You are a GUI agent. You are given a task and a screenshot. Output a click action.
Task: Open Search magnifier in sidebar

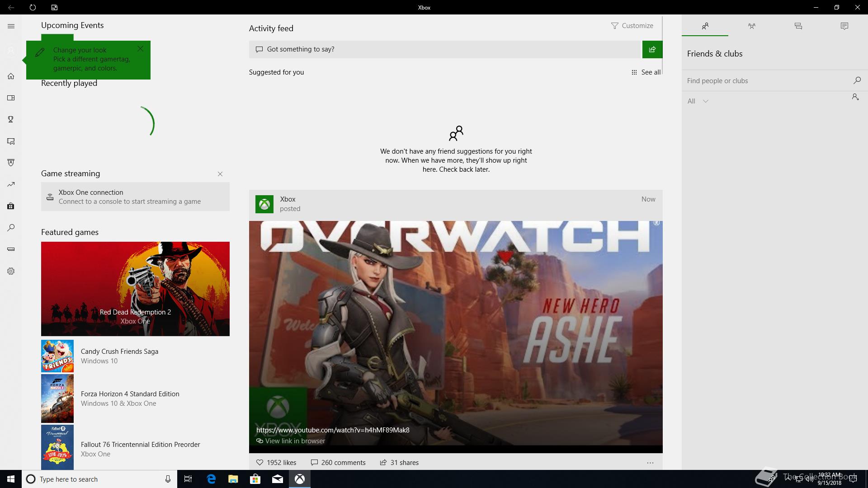click(11, 228)
